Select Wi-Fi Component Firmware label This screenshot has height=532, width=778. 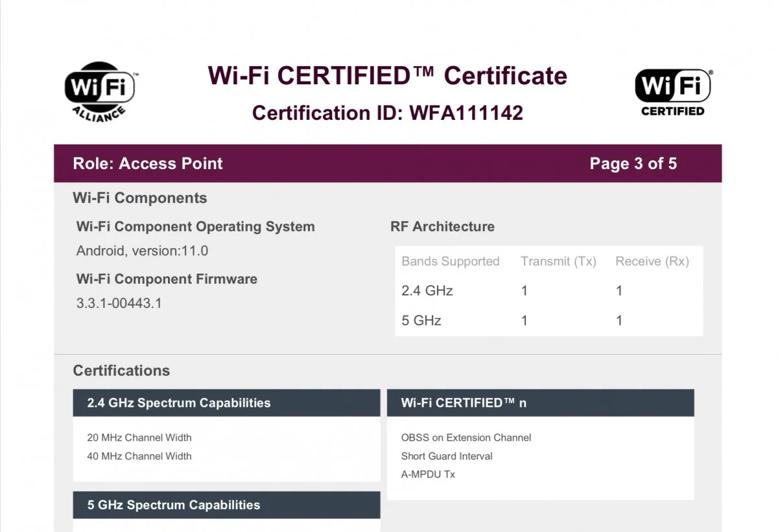click(167, 279)
